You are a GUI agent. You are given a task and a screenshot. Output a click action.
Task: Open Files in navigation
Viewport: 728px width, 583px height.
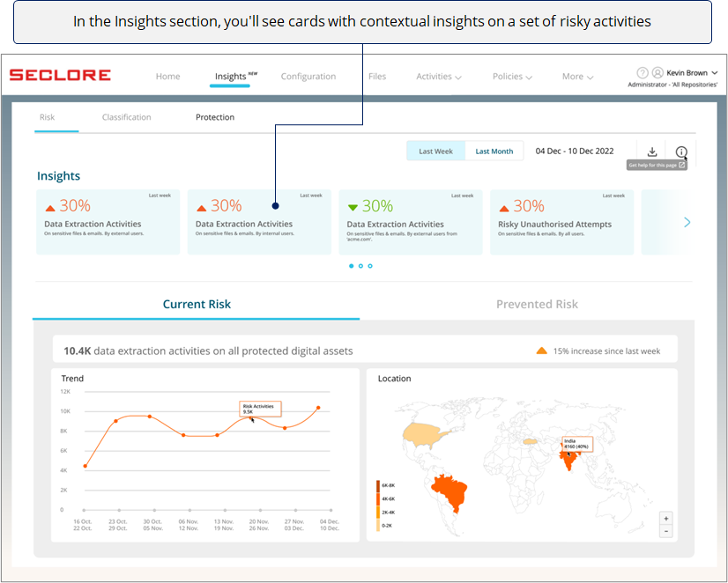pyautogui.click(x=377, y=77)
